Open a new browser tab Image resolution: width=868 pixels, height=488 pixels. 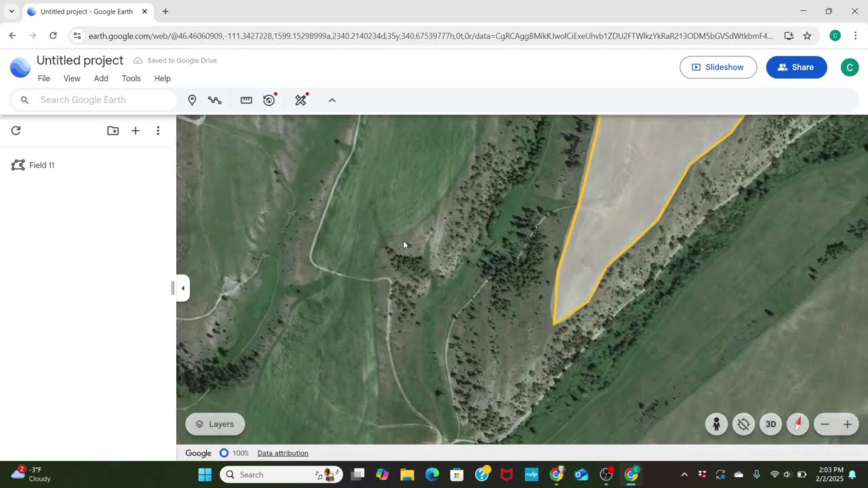click(165, 12)
